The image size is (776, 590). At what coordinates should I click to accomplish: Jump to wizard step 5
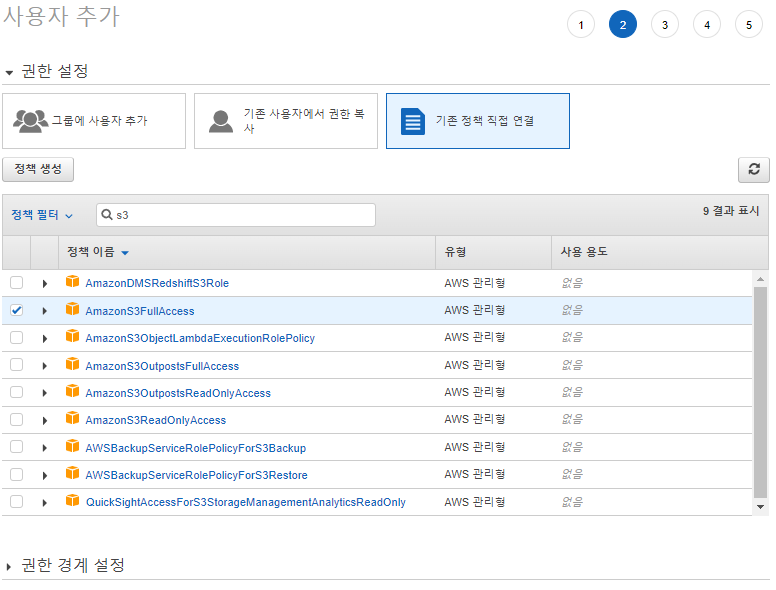pos(749,25)
